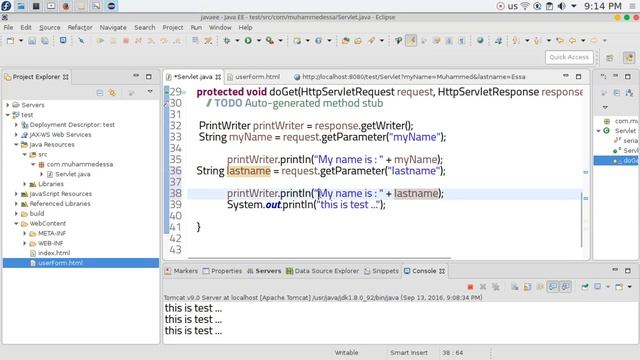The width and height of the screenshot is (640, 360).
Task: Click the Toggle Mark Occurrences highlighter icon
Action: [411, 40]
